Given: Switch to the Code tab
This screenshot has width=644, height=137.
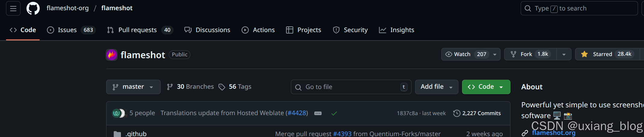Looking at the screenshot, I should (x=23, y=30).
